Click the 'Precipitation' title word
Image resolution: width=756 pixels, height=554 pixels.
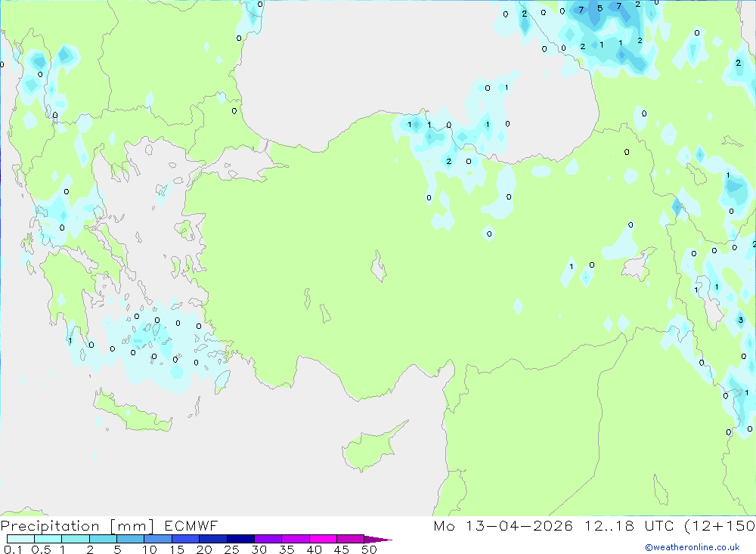click(x=50, y=526)
